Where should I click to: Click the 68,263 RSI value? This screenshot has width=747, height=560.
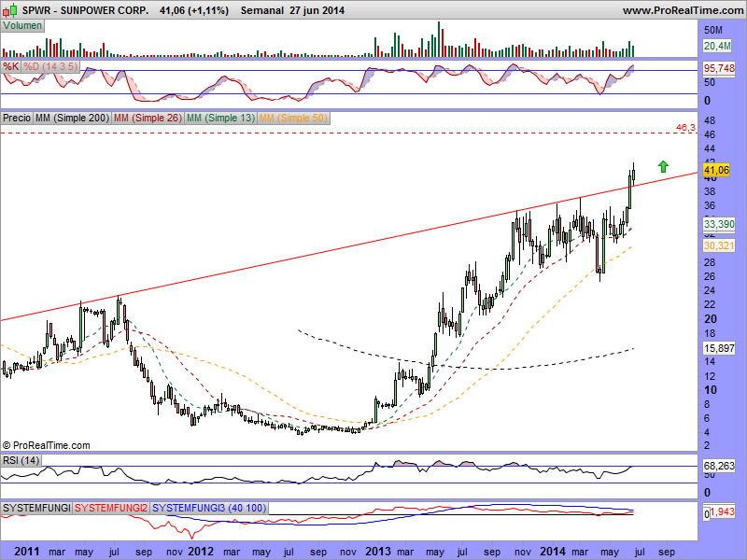(x=719, y=465)
